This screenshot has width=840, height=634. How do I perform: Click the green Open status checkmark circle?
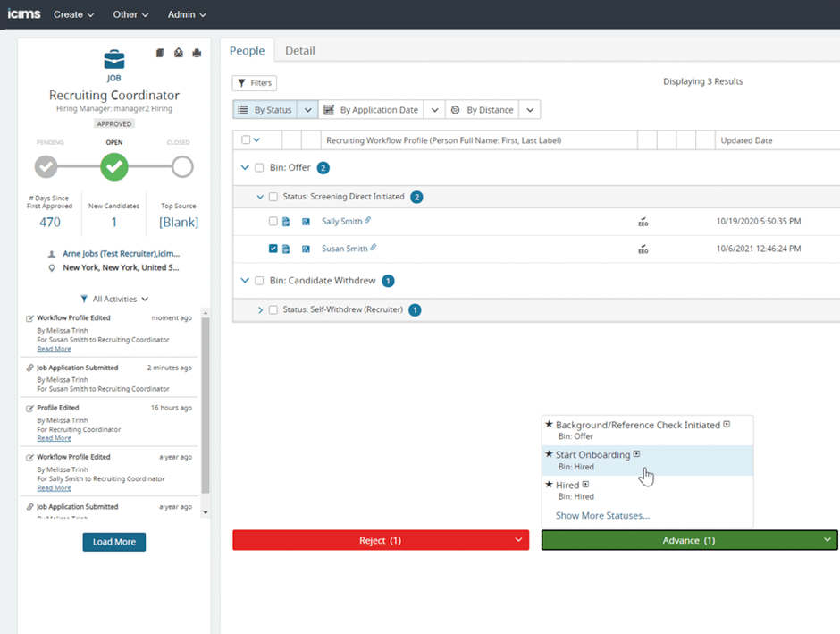114,166
